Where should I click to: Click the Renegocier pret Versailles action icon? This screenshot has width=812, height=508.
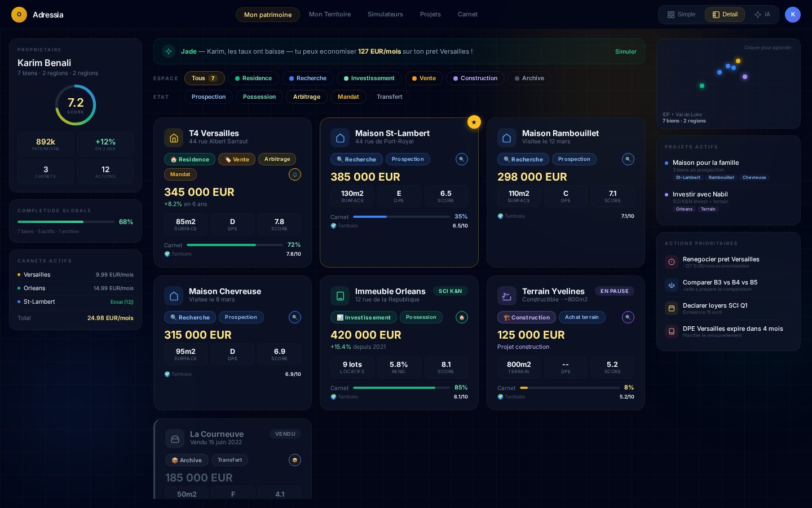[672, 262]
